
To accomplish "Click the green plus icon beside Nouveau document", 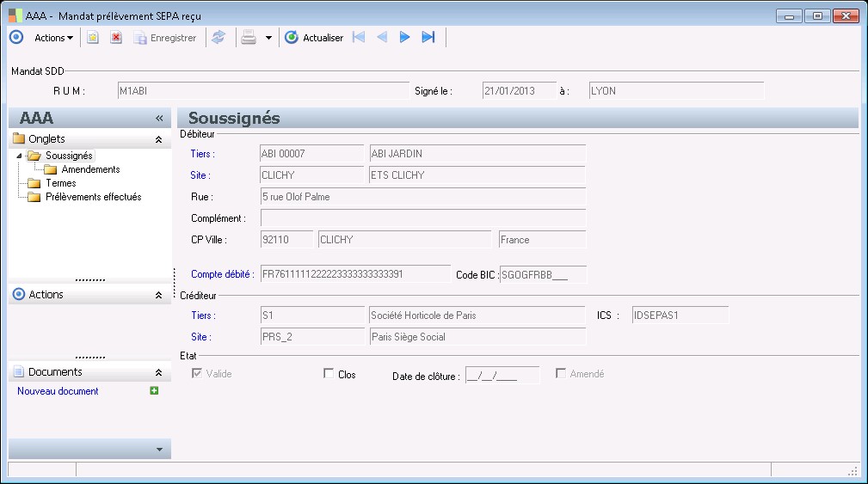I will (154, 391).
